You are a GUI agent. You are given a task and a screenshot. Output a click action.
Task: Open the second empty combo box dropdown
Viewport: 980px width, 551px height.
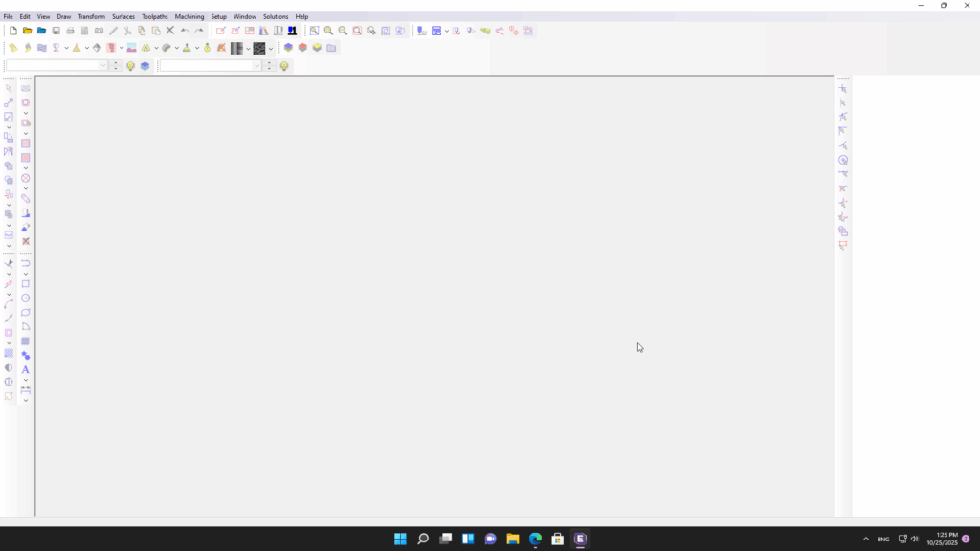256,66
